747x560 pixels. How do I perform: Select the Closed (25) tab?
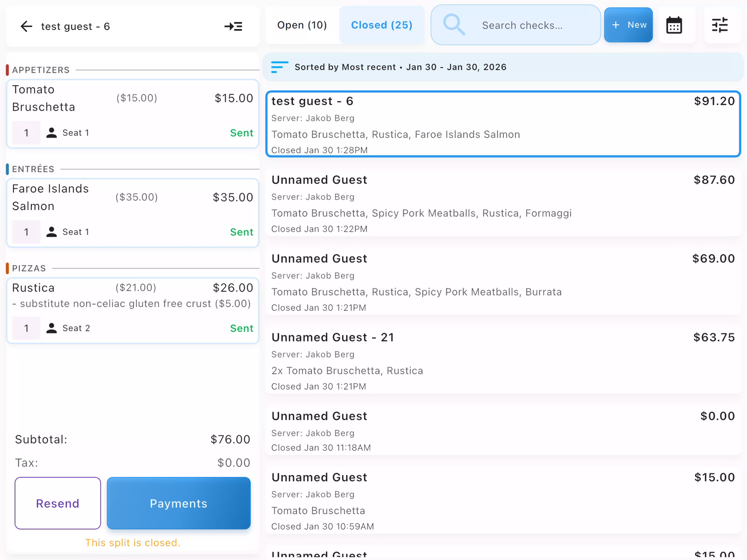[x=381, y=25]
